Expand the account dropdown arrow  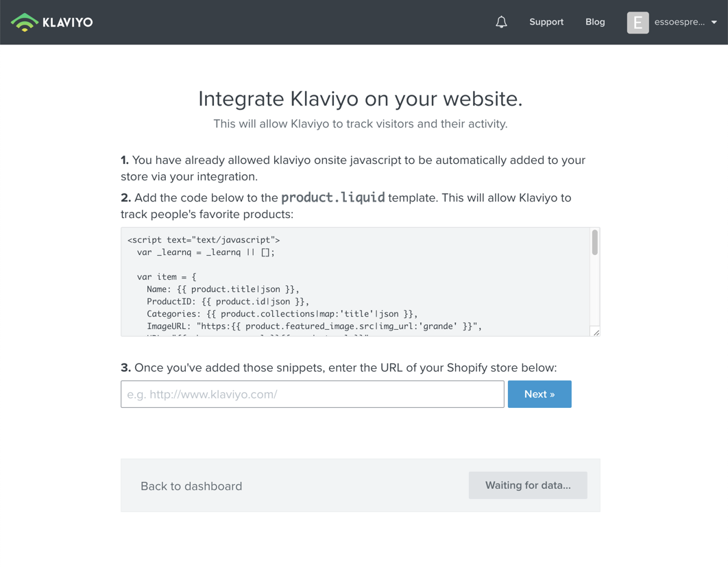point(714,23)
